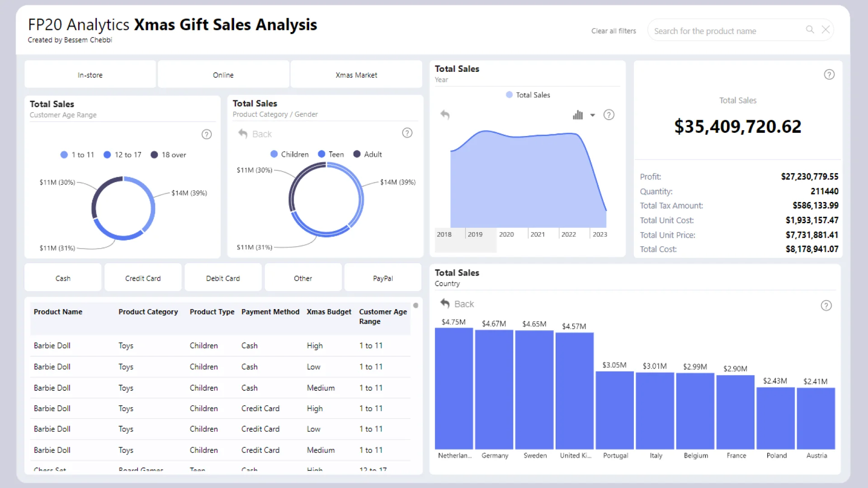Sort table by Product Type header
This screenshot has width=868, height=488.
pos(212,312)
